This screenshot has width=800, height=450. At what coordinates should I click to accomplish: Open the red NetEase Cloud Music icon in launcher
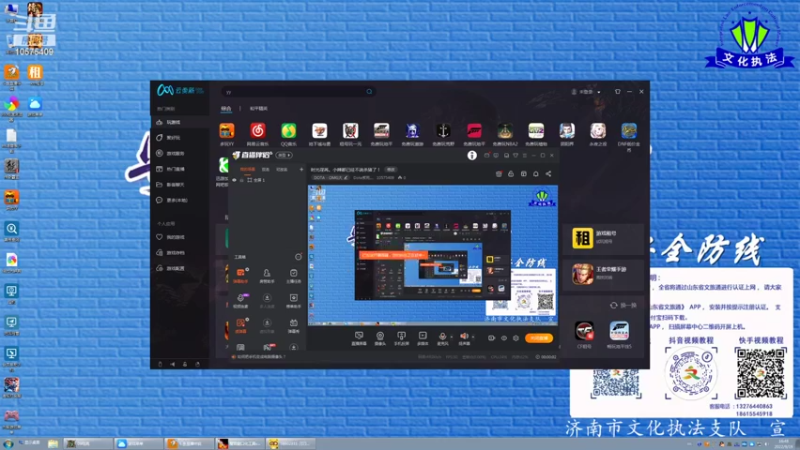point(258,131)
